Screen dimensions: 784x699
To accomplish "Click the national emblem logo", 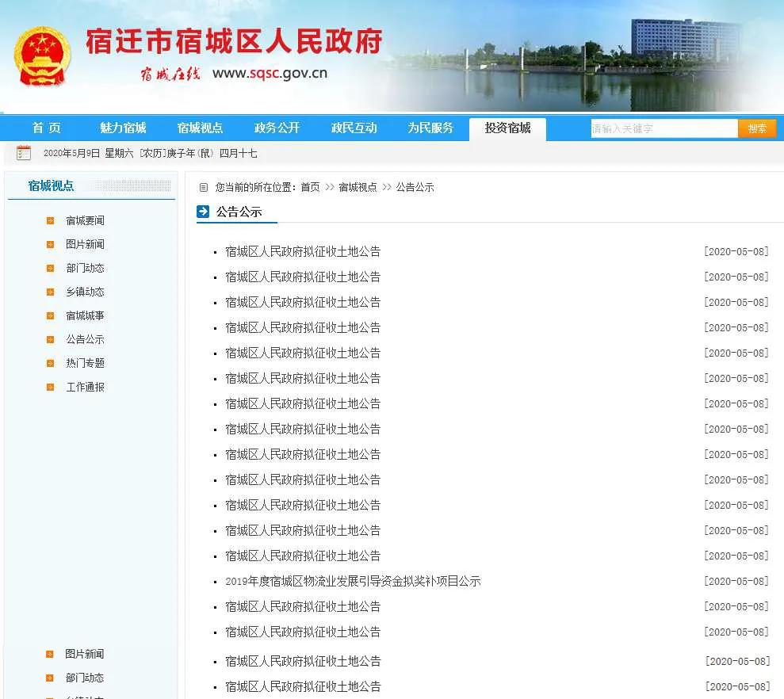I will (42, 56).
